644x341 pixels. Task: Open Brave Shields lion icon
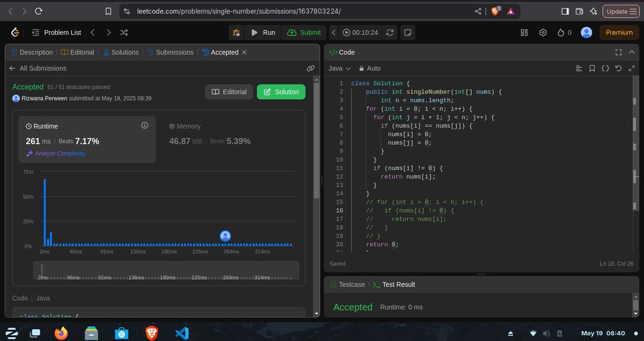(495, 11)
